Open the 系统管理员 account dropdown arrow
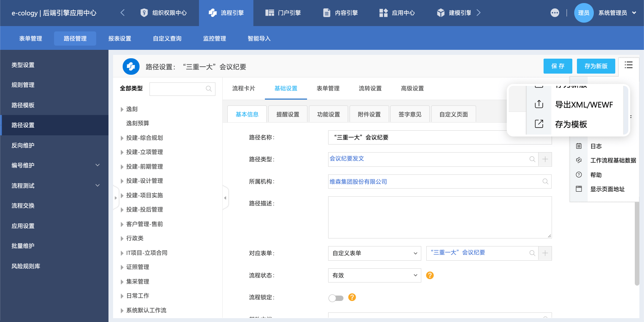This screenshot has height=322, width=644. (x=634, y=13)
